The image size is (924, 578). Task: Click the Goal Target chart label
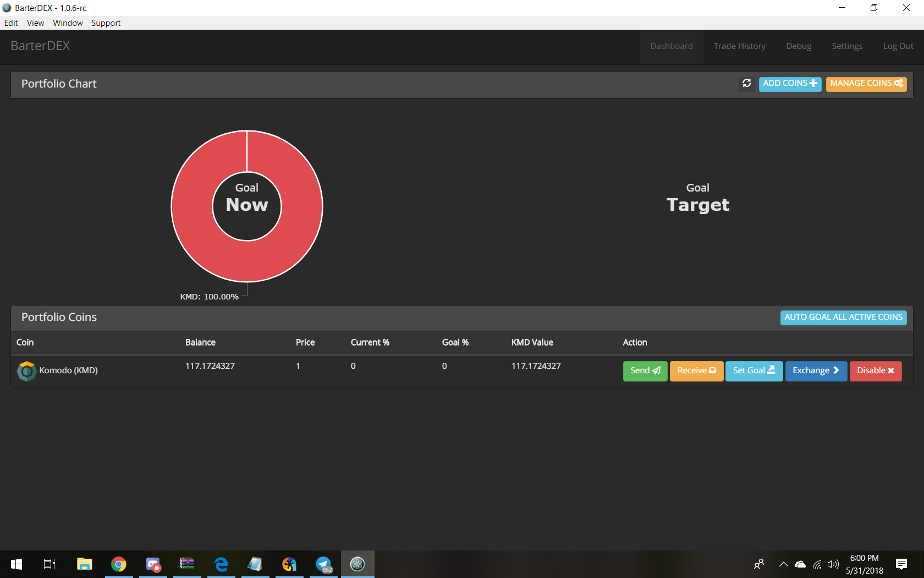(698, 198)
